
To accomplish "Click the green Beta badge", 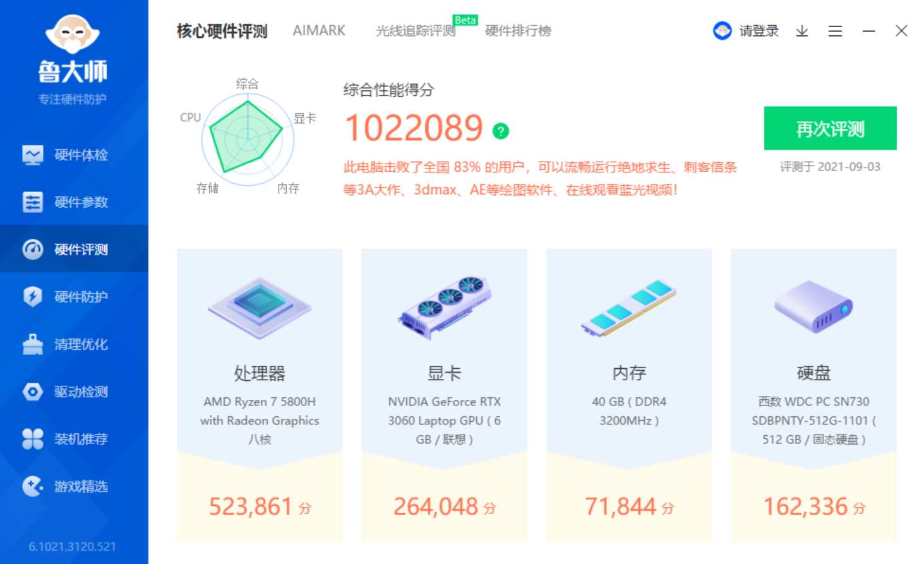I will [465, 20].
